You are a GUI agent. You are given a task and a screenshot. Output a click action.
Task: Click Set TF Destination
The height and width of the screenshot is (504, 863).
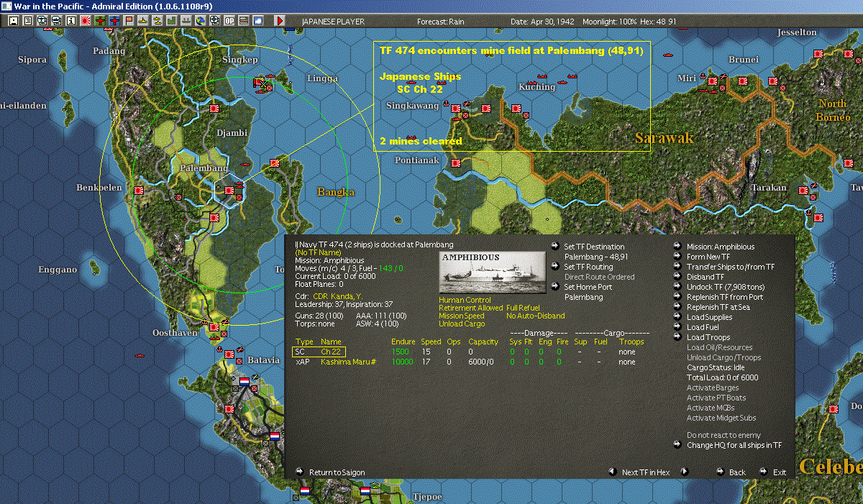594,247
